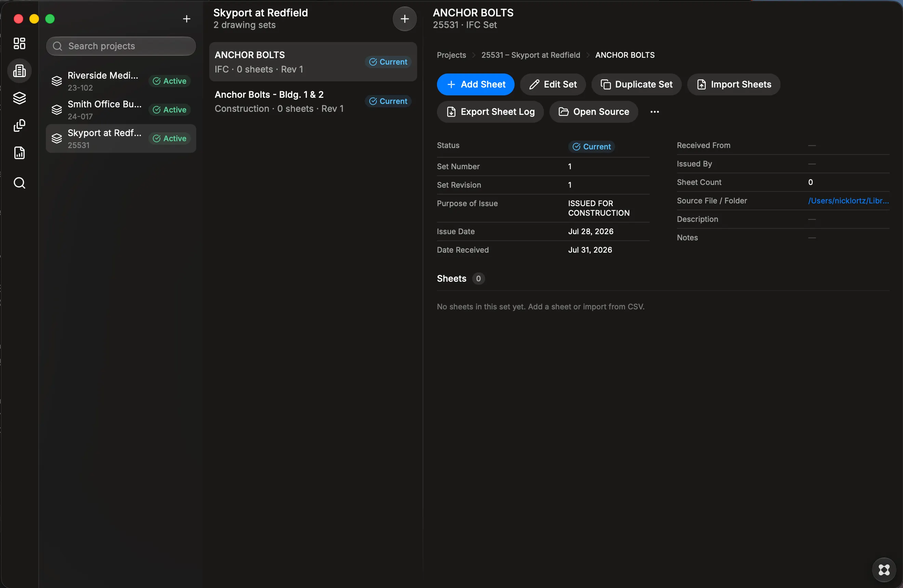This screenshot has height=588, width=903.
Task: Click the 2 drawing sets subtitle
Action: (x=244, y=25)
